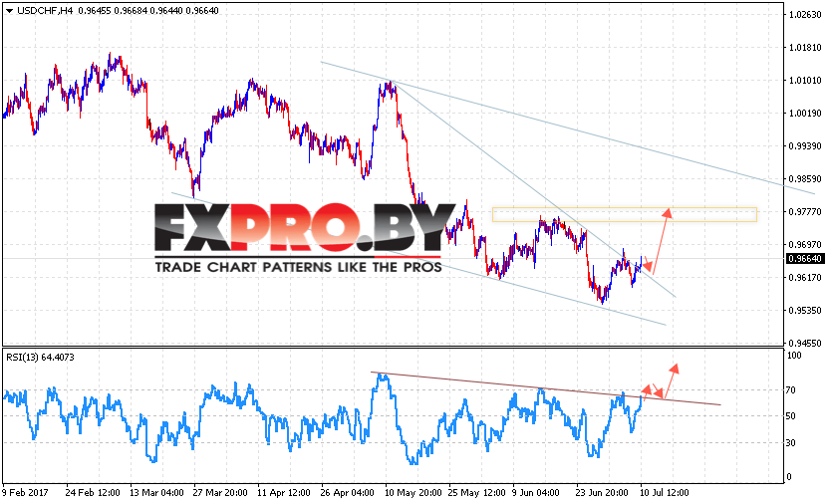This screenshot has width=826, height=504.
Task: Click the 1.00190 price axis value
Action: pyautogui.click(x=805, y=114)
